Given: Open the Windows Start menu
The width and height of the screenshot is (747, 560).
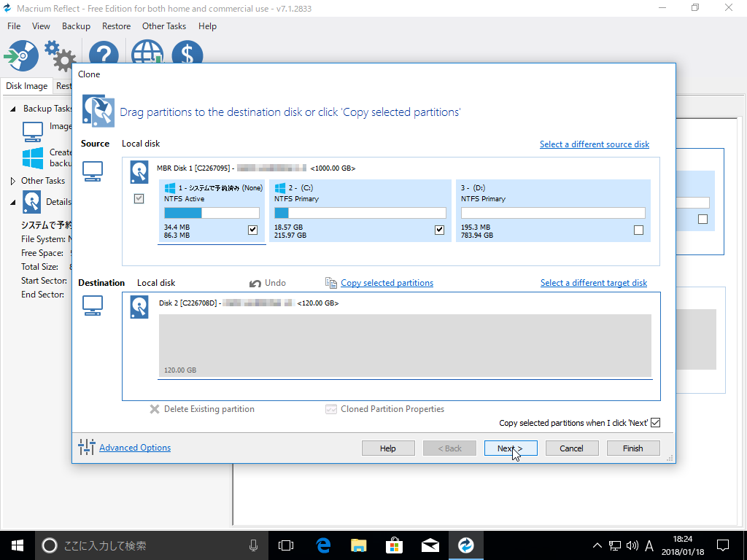Looking at the screenshot, I should click(18, 545).
